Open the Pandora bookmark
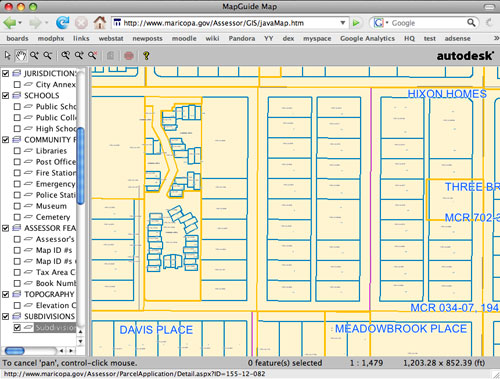 pyautogui.click(x=242, y=38)
